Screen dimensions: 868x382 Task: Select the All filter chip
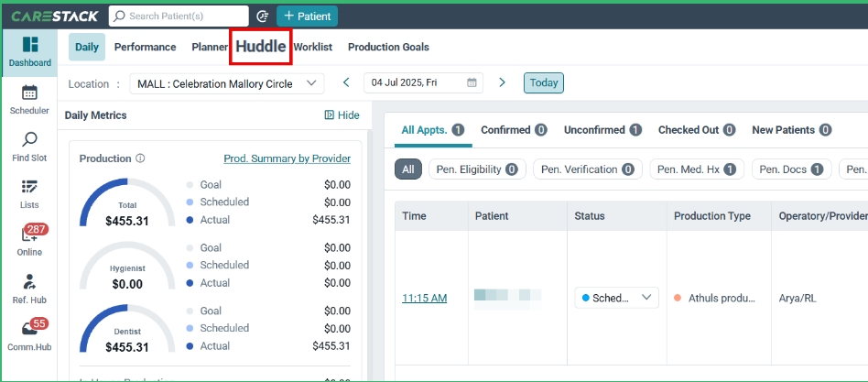click(x=408, y=169)
